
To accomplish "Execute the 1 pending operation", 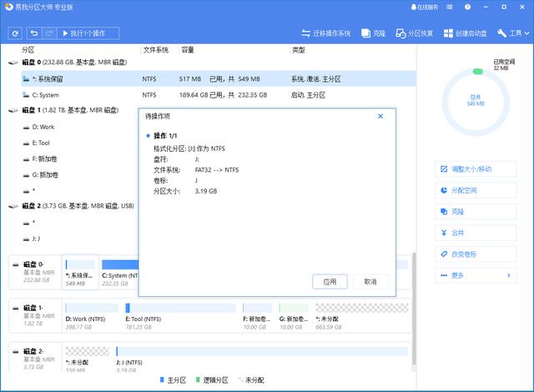I will point(88,33).
